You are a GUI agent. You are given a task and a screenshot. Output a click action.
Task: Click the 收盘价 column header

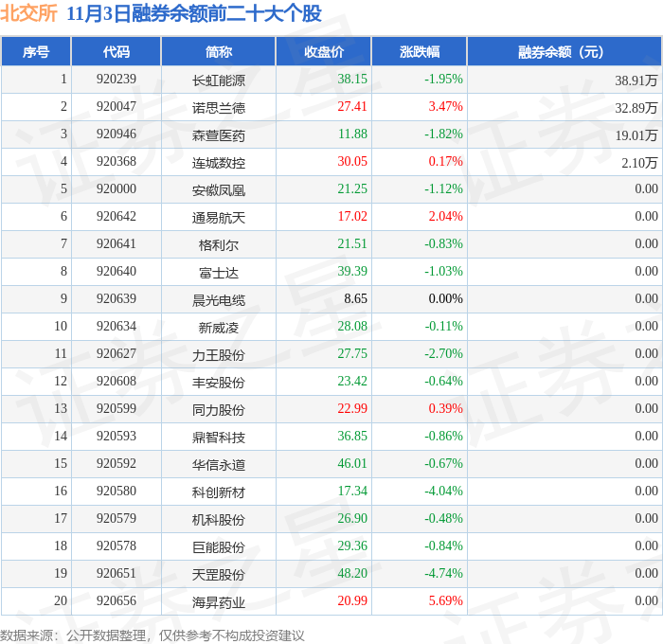pos(324,51)
